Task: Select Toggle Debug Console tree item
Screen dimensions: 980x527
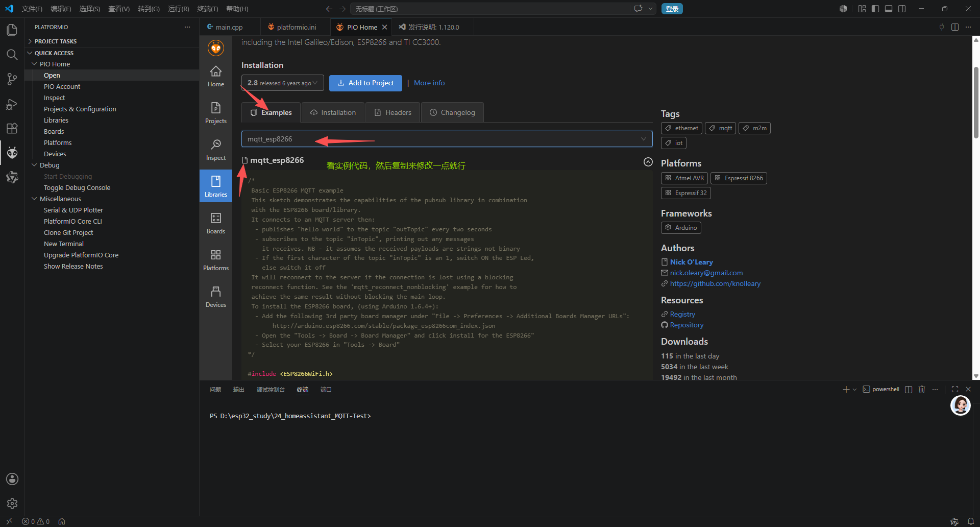Action: click(77, 188)
